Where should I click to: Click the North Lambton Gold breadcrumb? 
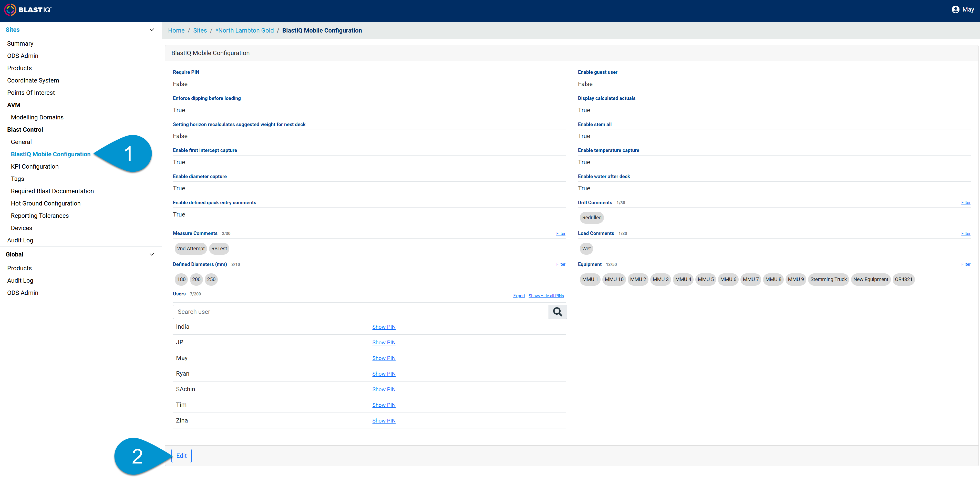pyautogui.click(x=245, y=30)
